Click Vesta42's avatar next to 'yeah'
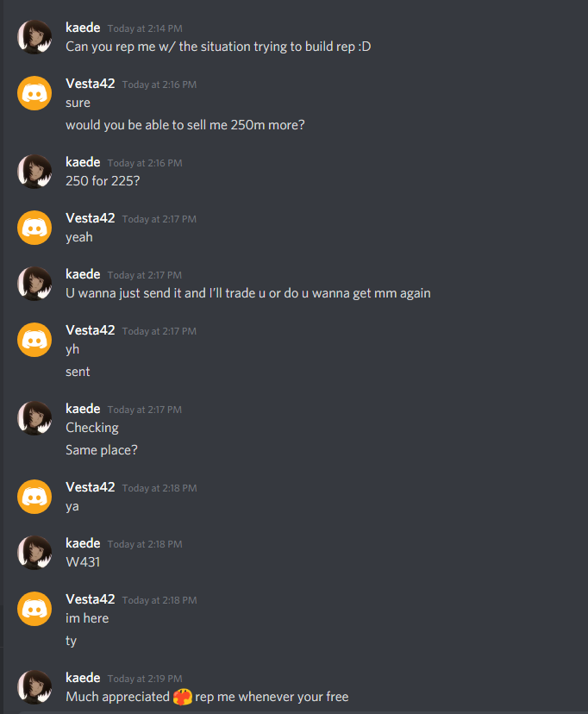 click(x=34, y=228)
